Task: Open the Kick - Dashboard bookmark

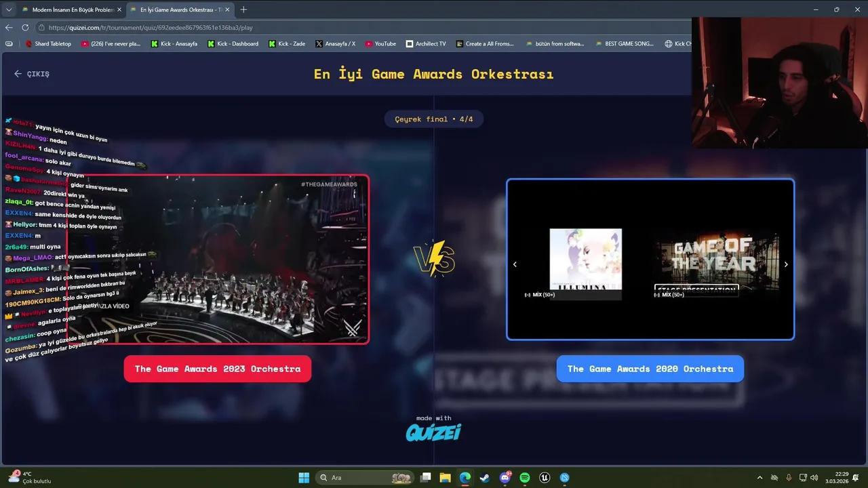Action: point(233,43)
